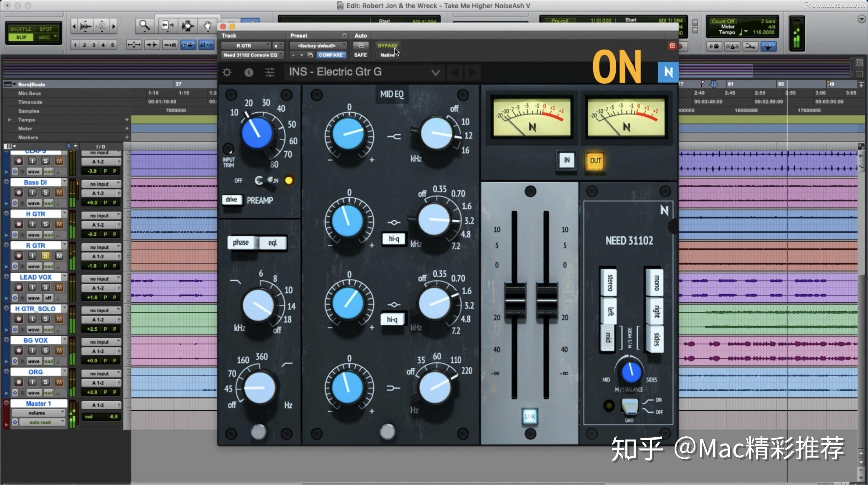The image size is (868, 485).
Task: Open Bass DI no input dropdown
Action: pyautogui.click(x=101, y=184)
